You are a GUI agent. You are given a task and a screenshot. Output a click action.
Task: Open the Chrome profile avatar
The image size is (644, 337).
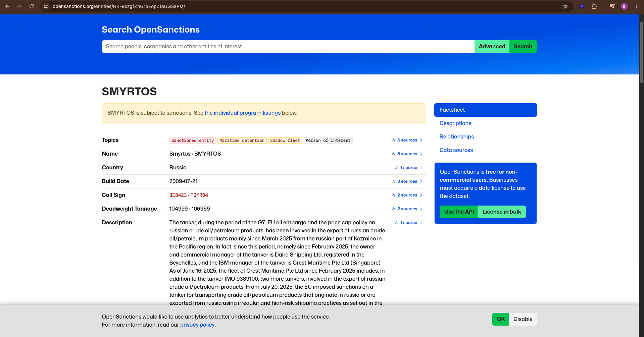tap(624, 6)
